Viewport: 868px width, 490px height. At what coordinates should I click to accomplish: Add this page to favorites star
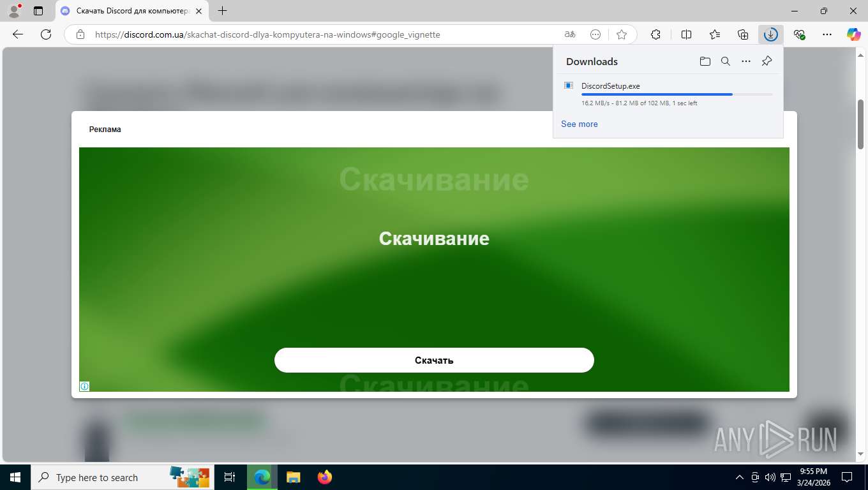[622, 34]
